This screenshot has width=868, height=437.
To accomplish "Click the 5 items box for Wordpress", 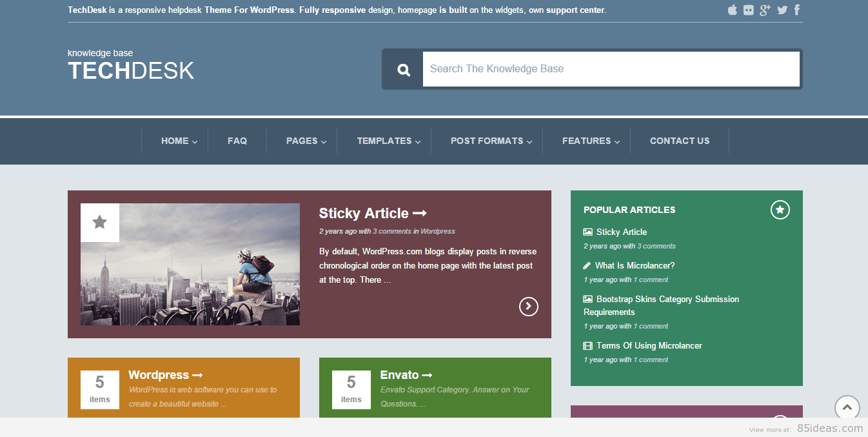I will [100, 390].
